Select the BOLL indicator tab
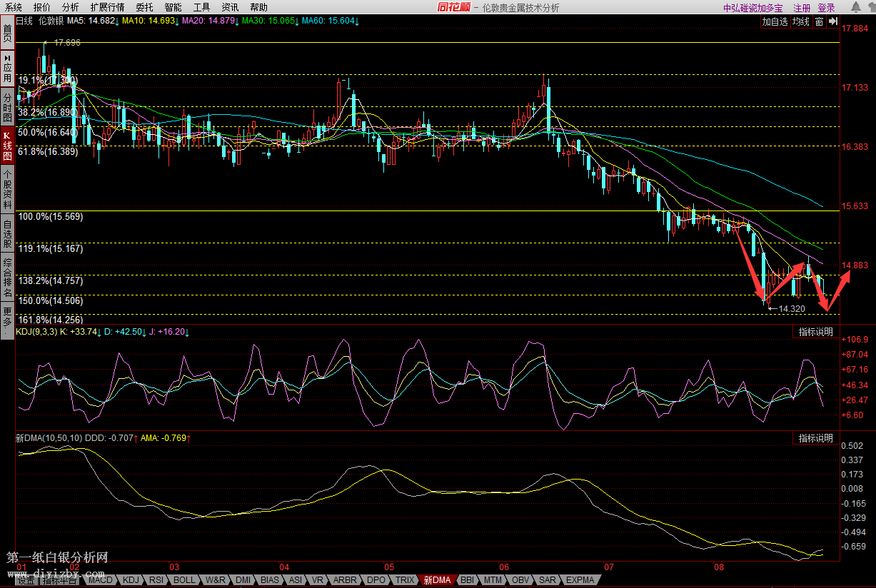 click(x=184, y=580)
